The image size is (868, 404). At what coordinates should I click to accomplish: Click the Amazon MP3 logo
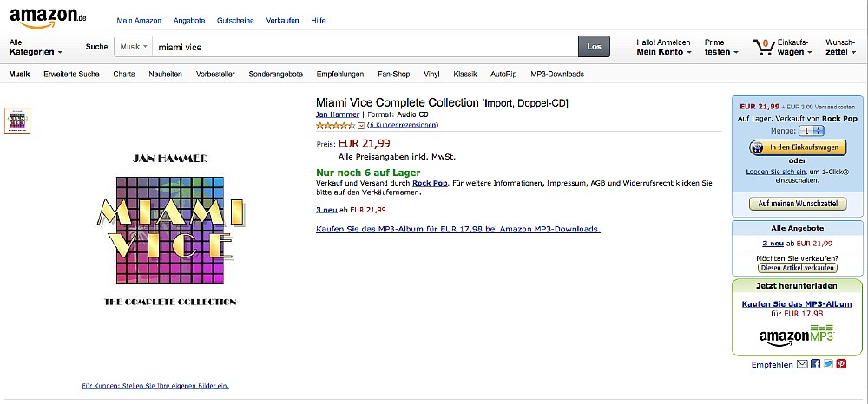pos(796,334)
